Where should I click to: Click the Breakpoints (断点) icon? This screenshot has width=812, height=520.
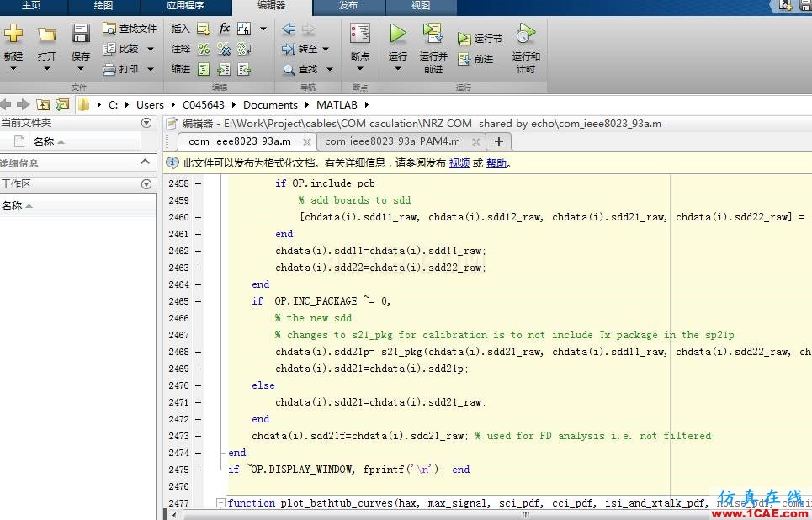(360, 33)
